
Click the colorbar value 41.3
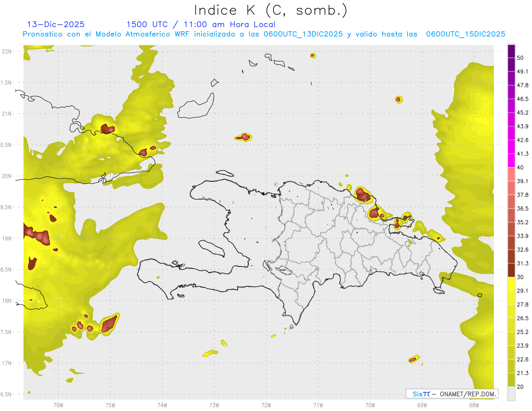click(522, 153)
